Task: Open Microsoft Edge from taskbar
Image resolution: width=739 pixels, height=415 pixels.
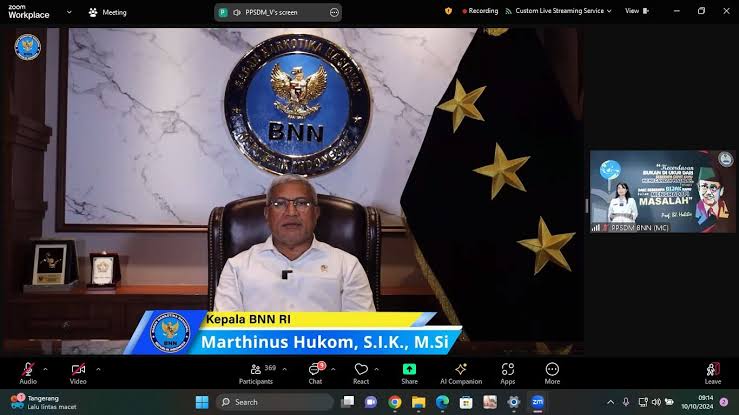Action: pos(442,402)
